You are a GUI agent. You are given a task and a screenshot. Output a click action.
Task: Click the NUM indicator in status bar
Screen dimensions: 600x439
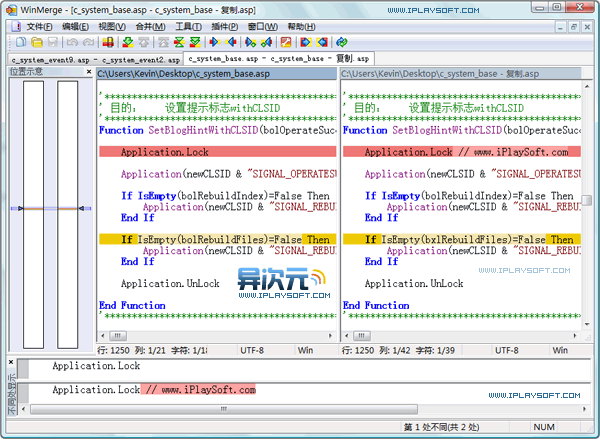point(544,427)
